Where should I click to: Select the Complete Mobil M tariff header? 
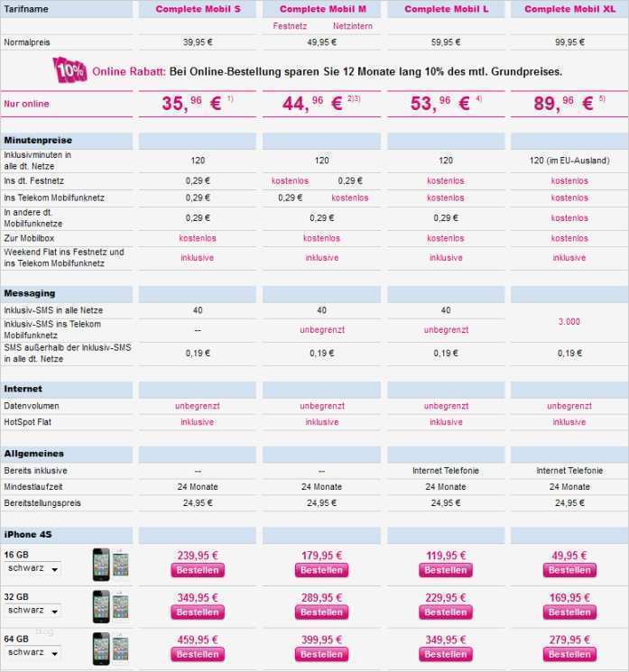[x=322, y=9]
